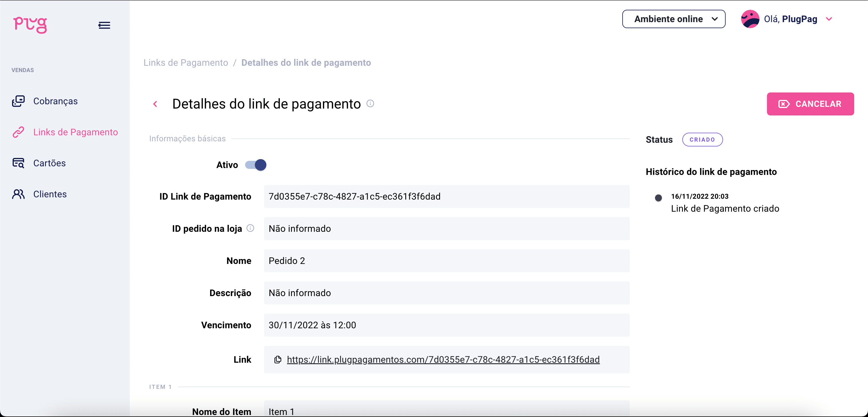This screenshot has width=868, height=417.
Task: Click 'Histórico do link de pagamento' heading
Action: click(711, 172)
